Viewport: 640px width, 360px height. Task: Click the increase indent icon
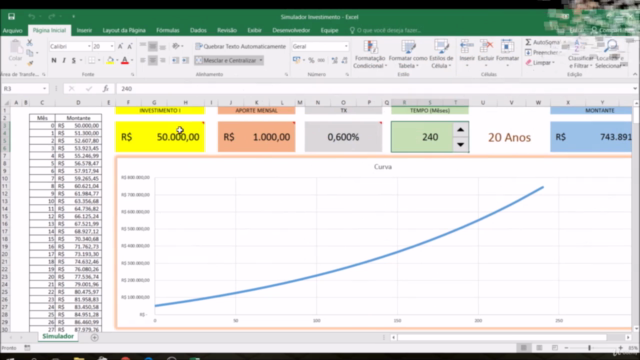point(185,60)
